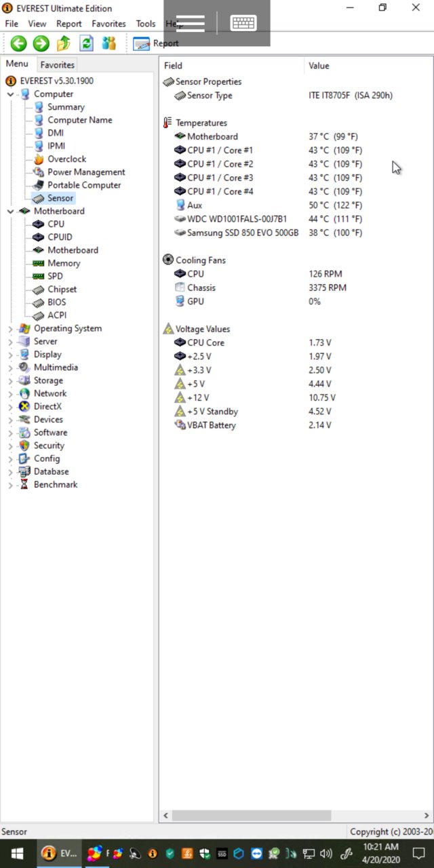Select the Samsung SSD 850 EVO 500GB row
This screenshot has height=868, width=434.
coord(296,233)
